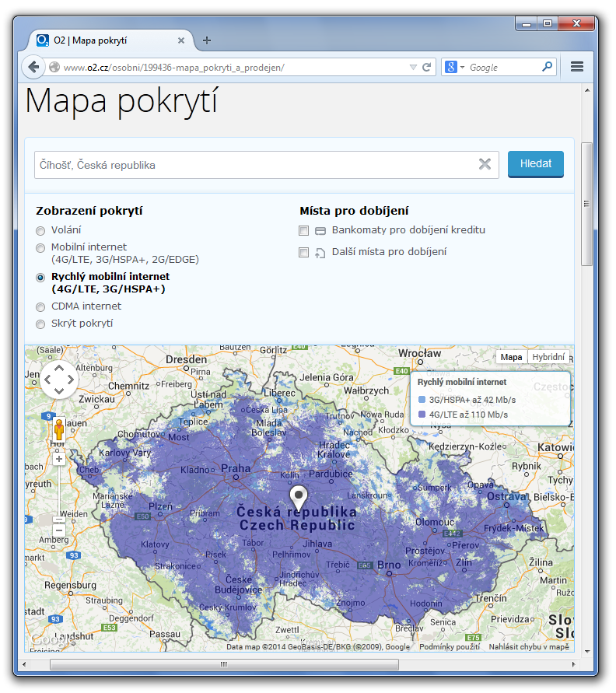Click the Mapa pokrytí page heading
Screen dimensions: 616x693
(x=121, y=101)
